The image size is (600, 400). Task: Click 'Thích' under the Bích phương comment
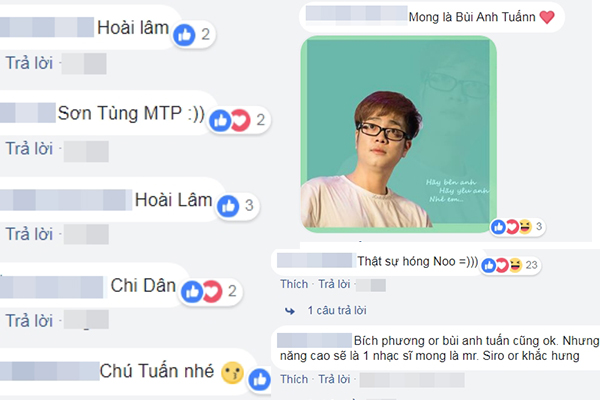[294, 379]
